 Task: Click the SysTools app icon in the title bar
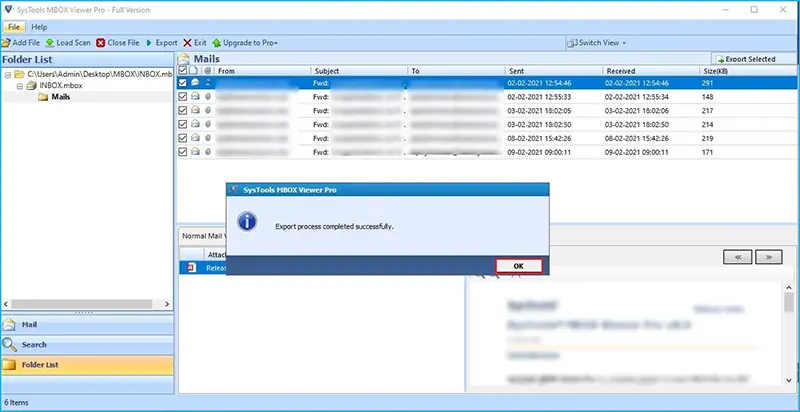click(x=8, y=9)
